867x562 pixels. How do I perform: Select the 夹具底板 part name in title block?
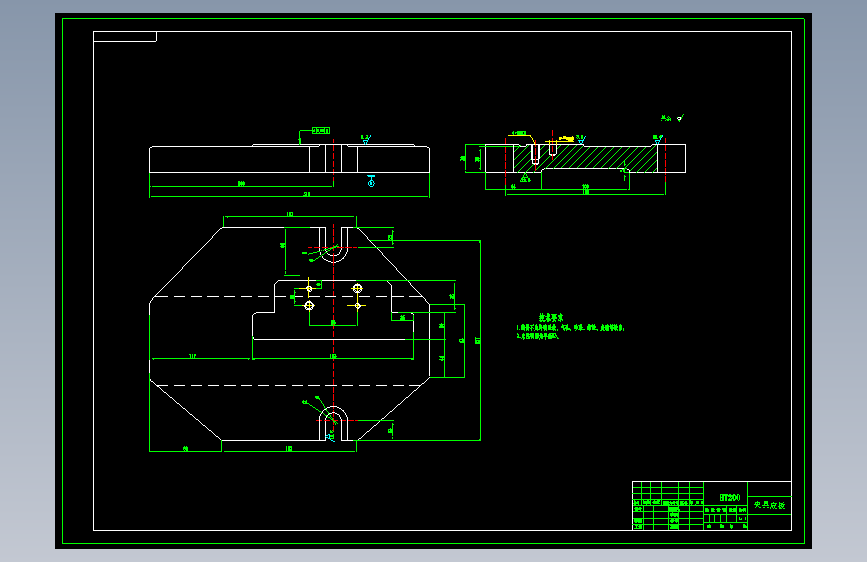(x=769, y=505)
